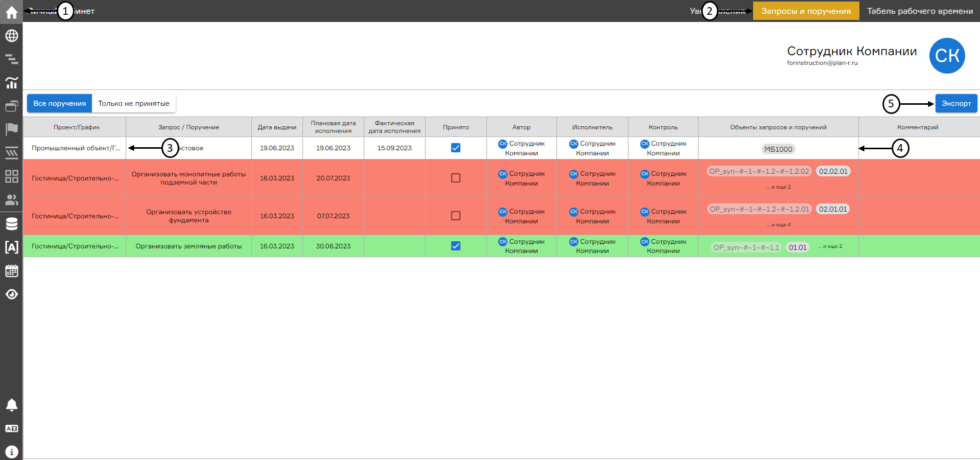The height and width of the screenshot is (460, 980).
Task: Click the planned date 20.07.2023 cell
Action: 333,178
